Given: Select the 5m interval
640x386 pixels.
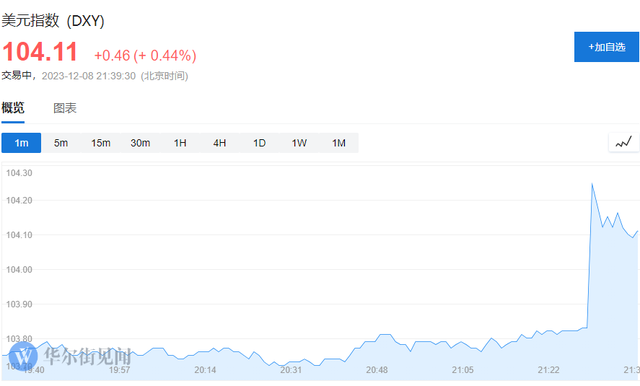Looking at the screenshot, I should 61,143.
